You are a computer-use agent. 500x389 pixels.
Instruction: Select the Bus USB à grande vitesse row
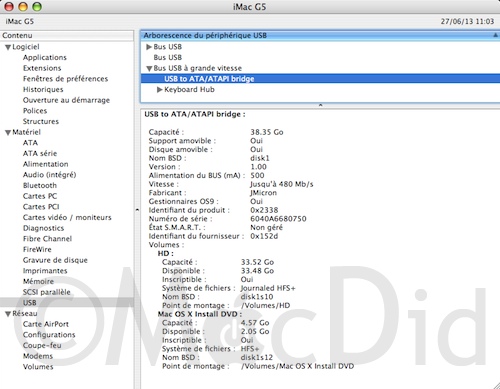(x=320, y=68)
